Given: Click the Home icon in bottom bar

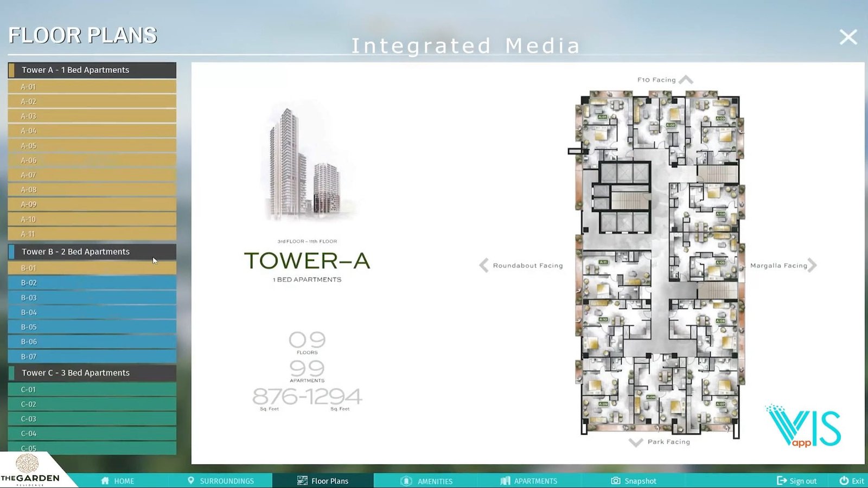Looking at the screenshot, I should click(x=105, y=481).
